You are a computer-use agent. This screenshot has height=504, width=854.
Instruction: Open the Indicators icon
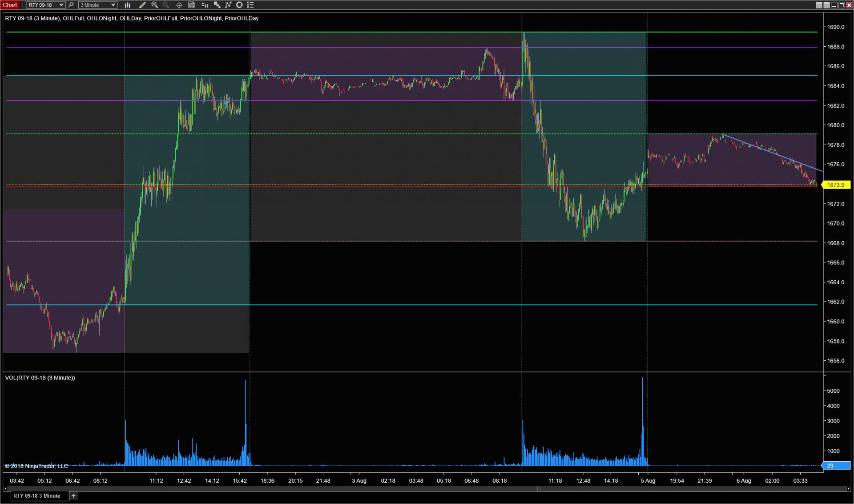point(228,5)
